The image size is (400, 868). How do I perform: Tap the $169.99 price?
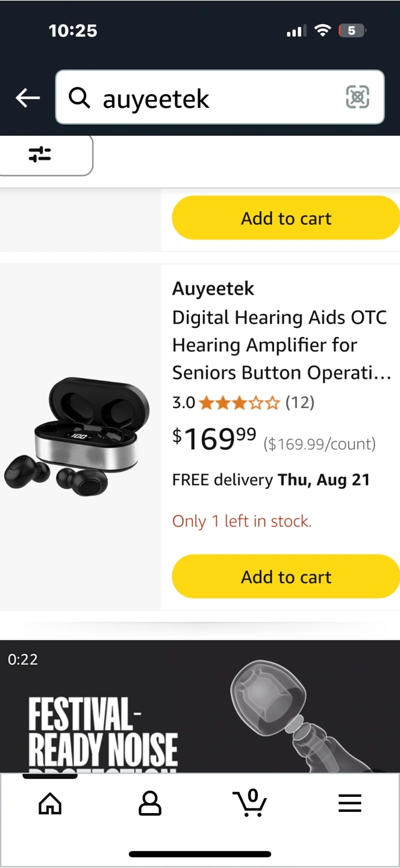(214, 438)
